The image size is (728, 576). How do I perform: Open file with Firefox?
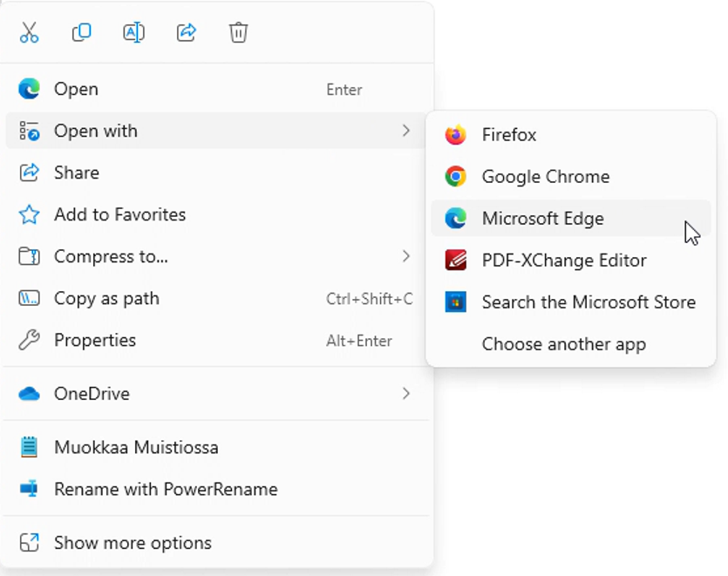508,135
